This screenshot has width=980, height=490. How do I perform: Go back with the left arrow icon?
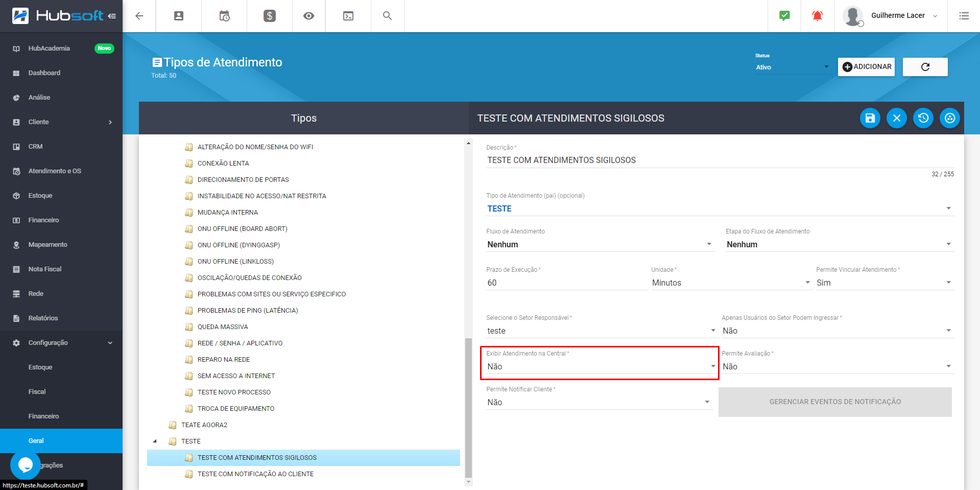pyautogui.click(x=139, y=16)
